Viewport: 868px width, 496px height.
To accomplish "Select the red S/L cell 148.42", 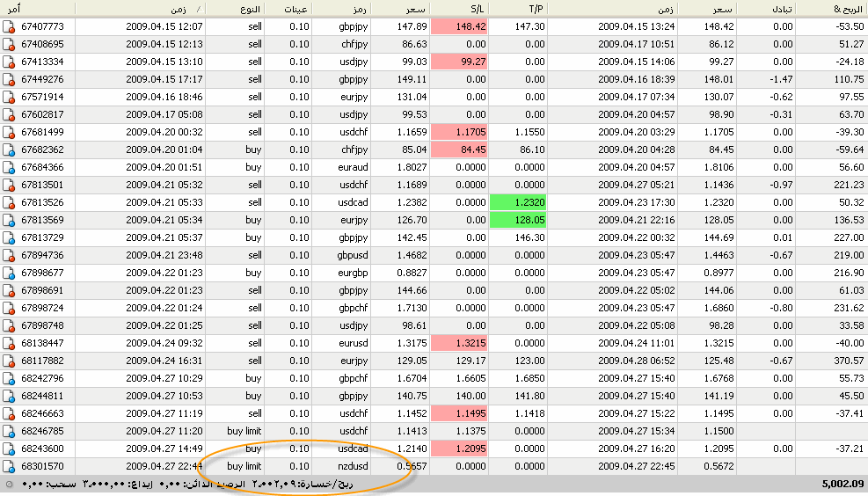I will 460,26.
